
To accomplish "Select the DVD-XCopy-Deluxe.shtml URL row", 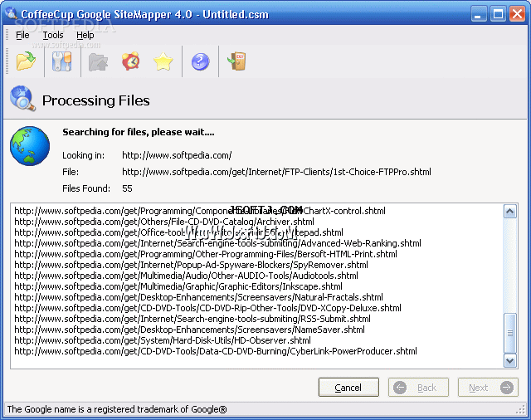I will pos(207,308).
